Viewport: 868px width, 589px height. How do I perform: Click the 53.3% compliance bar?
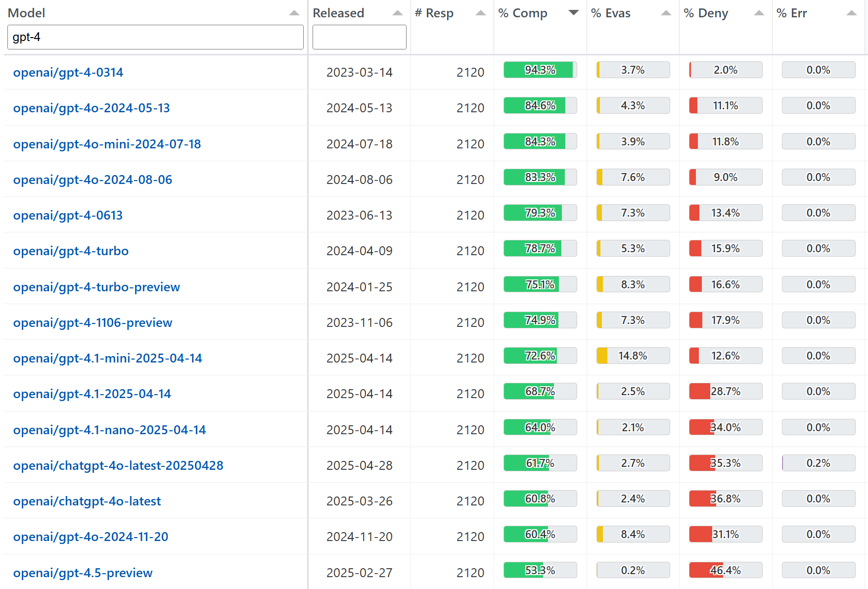click(x=540, y=570)
